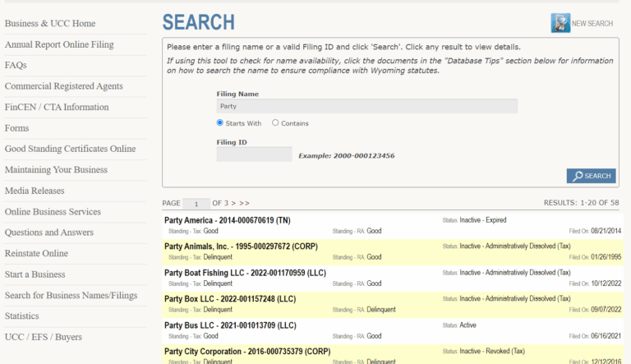This screenshot has width=631, height=364.
Task: Go to FinCEN / CTA Information
Action: (57, 107)
